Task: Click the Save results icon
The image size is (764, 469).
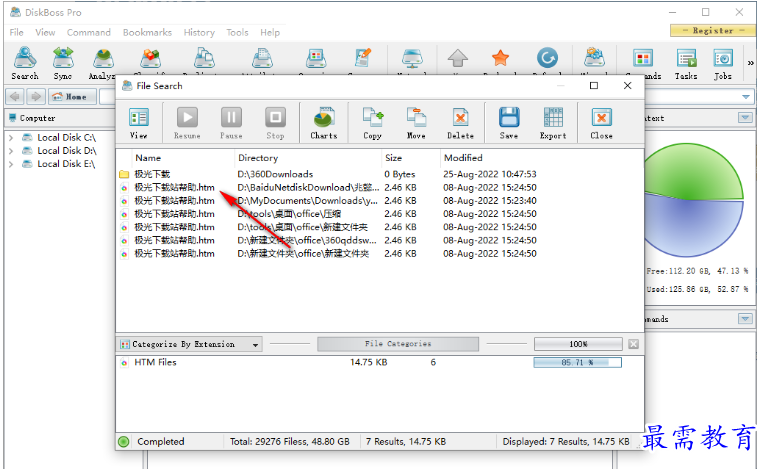Action: (509, 123)
